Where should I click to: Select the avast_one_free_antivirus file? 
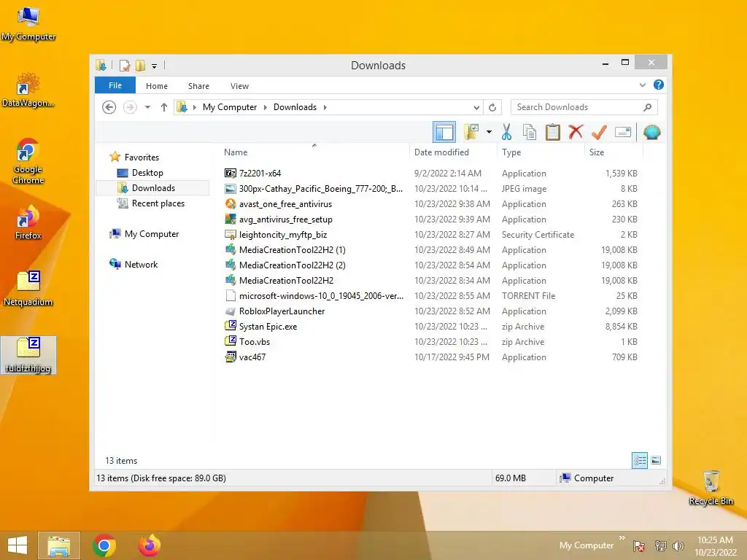(x=431, y=204)
